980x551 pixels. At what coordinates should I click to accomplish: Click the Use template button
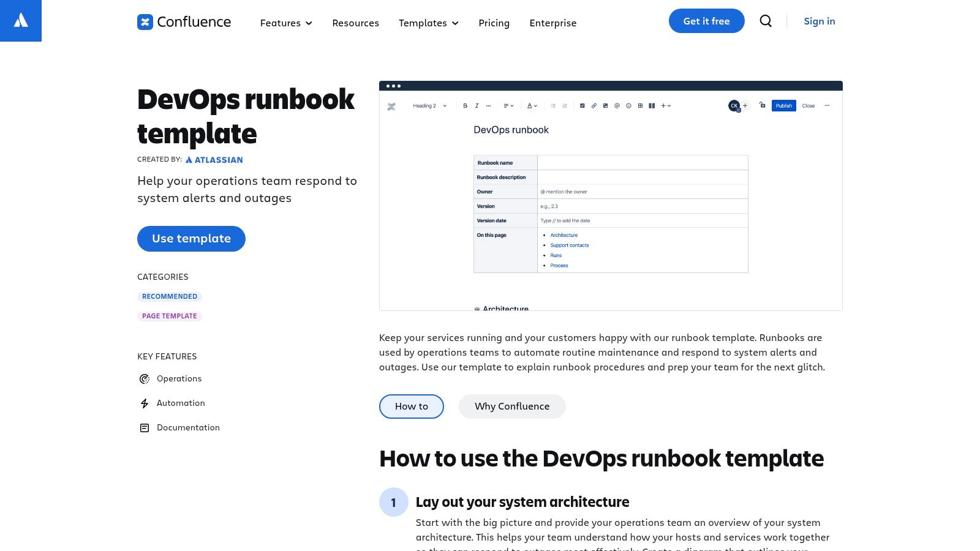point(191,238)
